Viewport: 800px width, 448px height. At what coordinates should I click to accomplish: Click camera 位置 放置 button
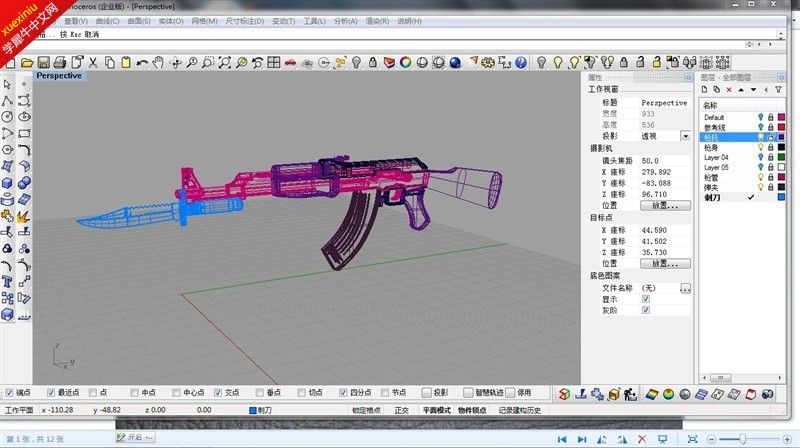click(x=665, y=205)
